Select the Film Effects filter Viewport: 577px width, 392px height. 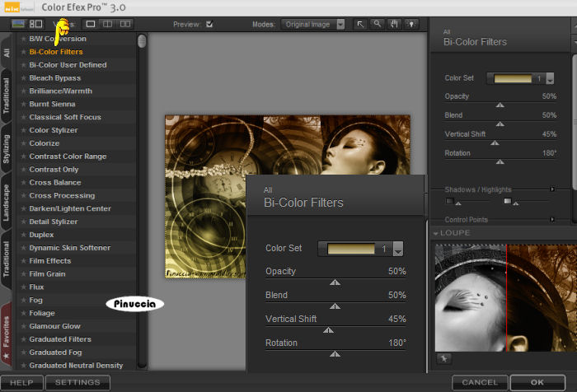50,261
